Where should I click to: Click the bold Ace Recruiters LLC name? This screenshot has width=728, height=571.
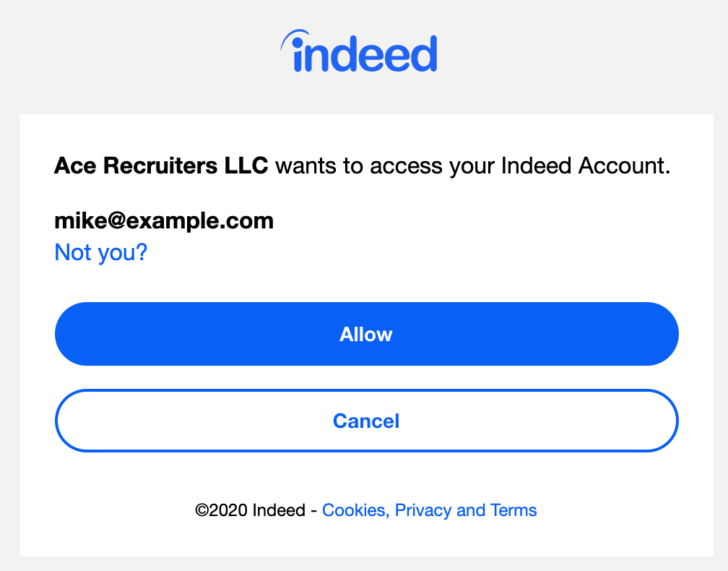tap(161, 166)
